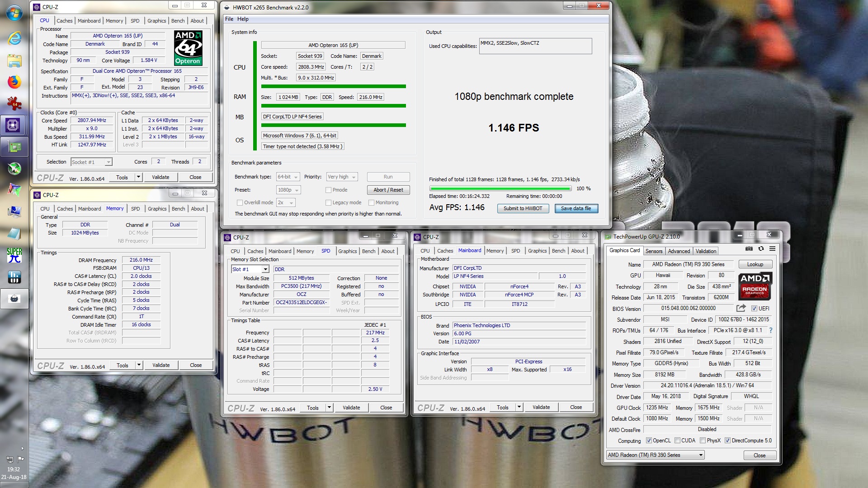Screen dimensions: 868x488
Task: Open the Slot #1 memory slot dropdown
Action: (250, 269)
